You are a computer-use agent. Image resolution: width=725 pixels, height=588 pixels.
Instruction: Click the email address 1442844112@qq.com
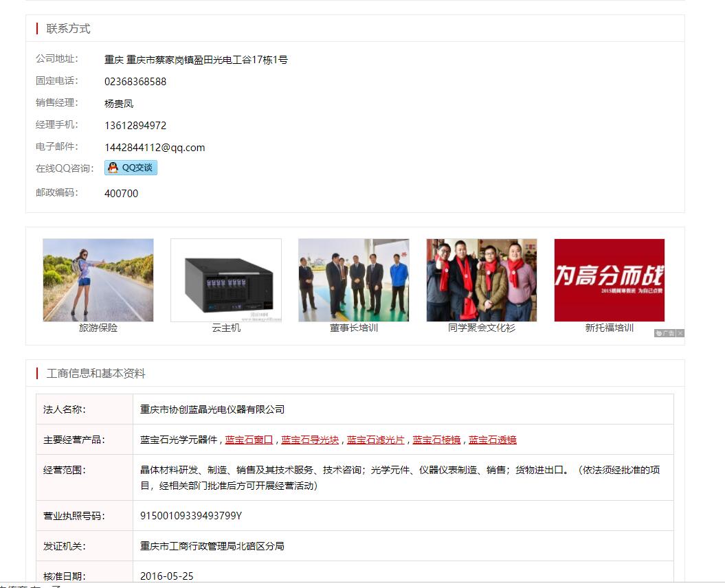click(x=155, y=148)
